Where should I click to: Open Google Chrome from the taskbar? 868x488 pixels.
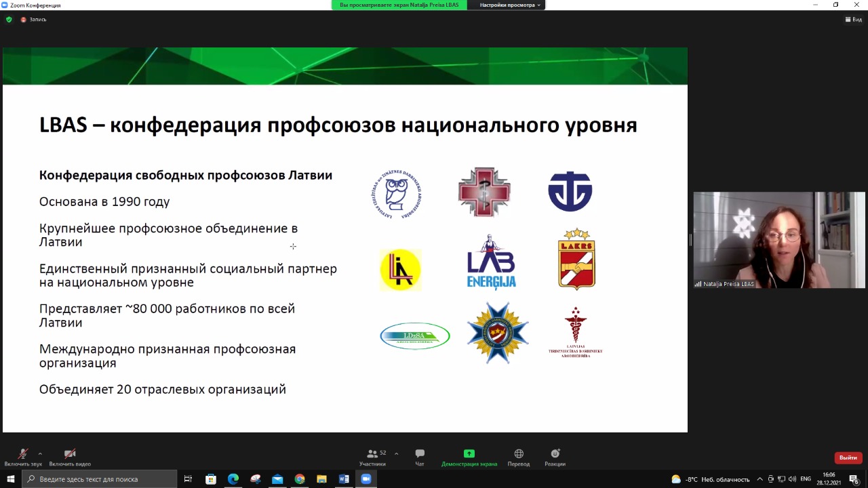pos(300,479)
